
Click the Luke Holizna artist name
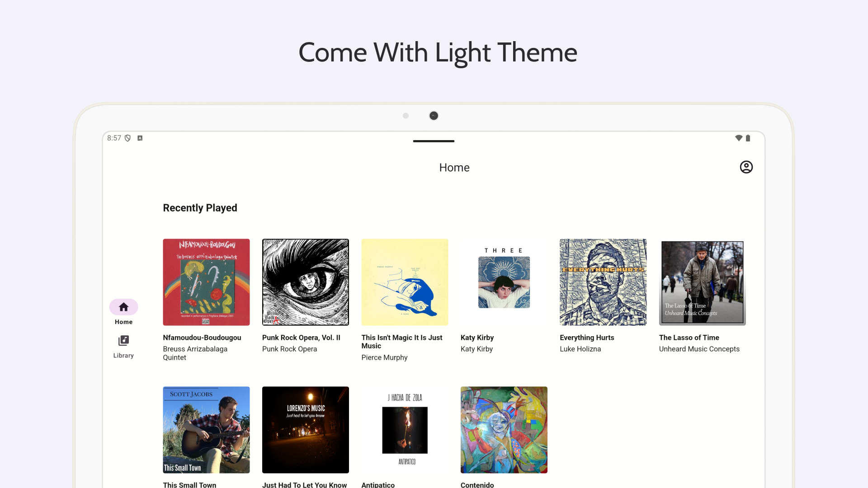coord(580,349)
